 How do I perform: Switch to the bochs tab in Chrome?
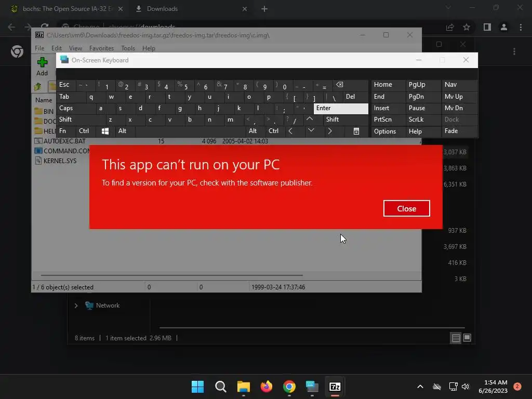[67, 9]
